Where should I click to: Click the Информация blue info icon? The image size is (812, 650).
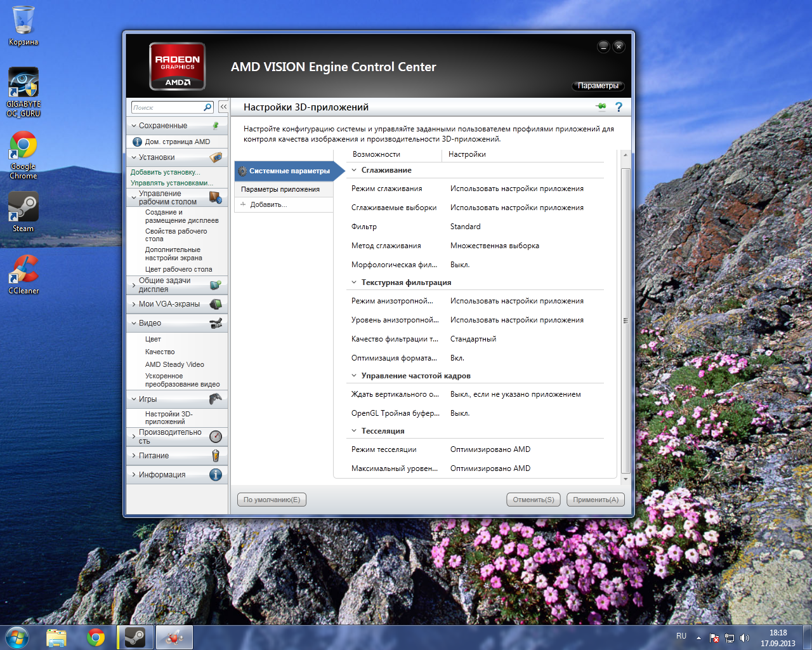pos(216,475)
